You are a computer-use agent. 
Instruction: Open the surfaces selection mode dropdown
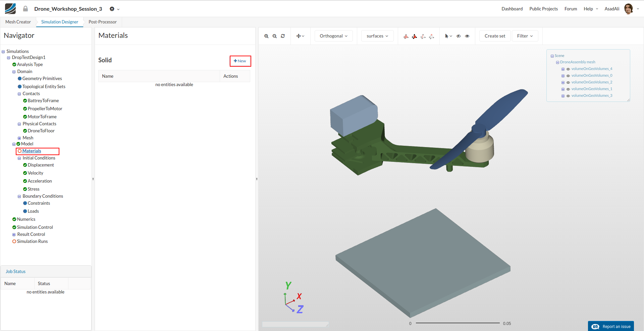(x=377, y=36)
